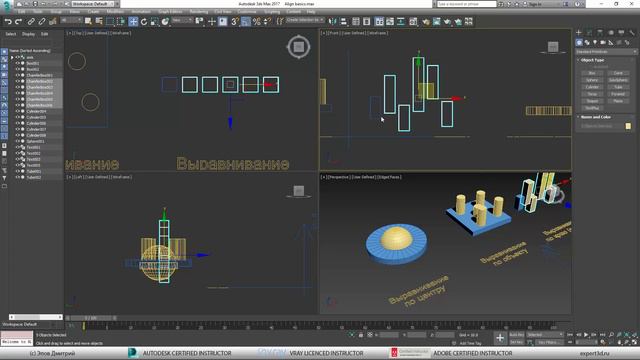Open the Workspace Default dropdown in title bar
Viewport: 640px width, 360px height.
tap(94, 4)
